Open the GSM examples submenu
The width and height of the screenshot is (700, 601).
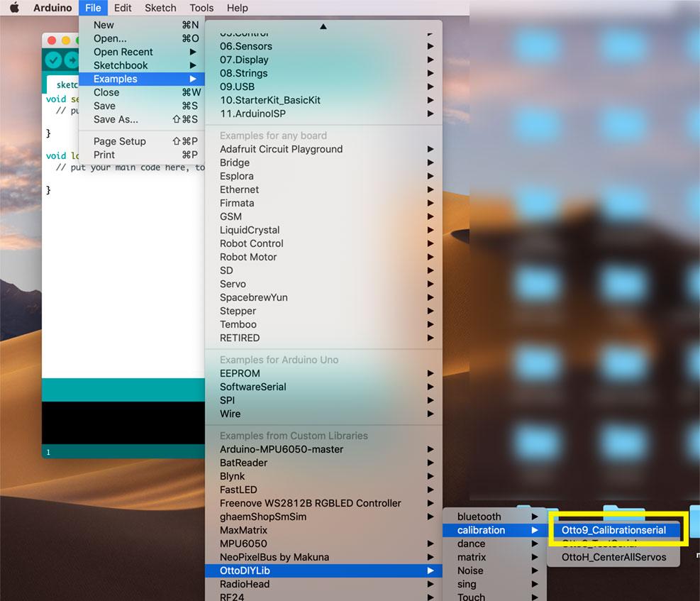tap(323, 216)
